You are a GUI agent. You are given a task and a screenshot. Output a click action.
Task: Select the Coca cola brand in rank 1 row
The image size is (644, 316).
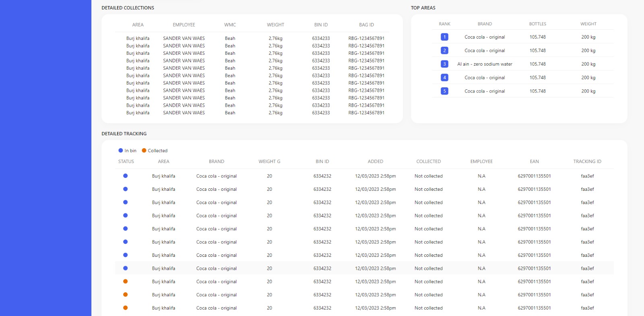pyautogui.click(x=485, y=37)
